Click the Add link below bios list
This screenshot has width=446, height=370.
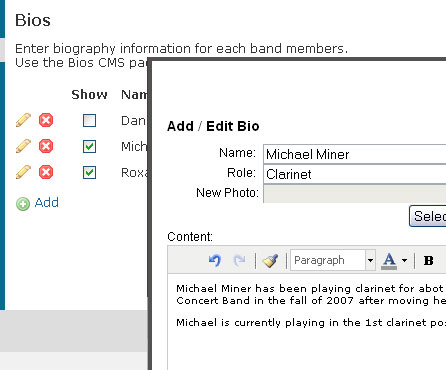[x=47, y=202]
